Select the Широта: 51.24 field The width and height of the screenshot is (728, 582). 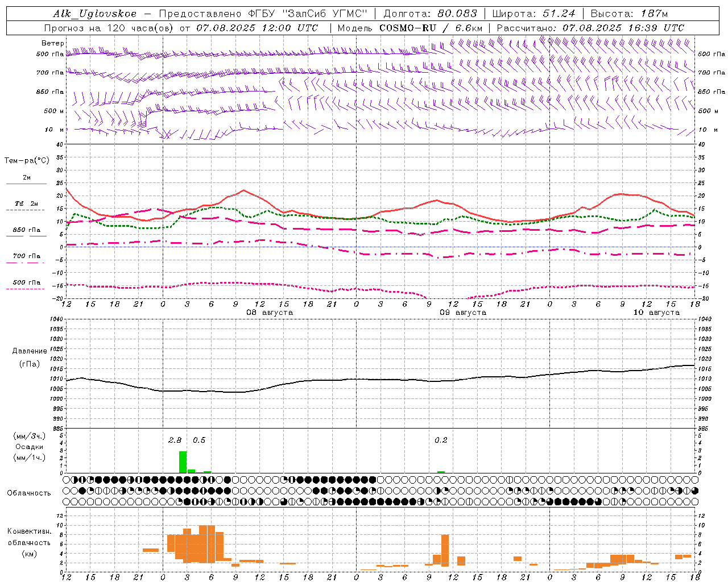(x=533, y=14)
